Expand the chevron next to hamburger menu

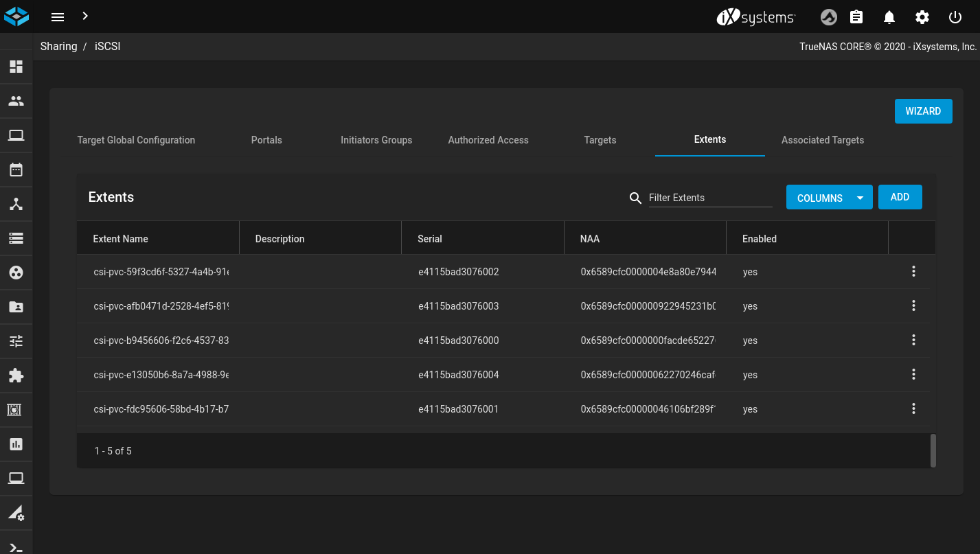[x=85, y=16]
